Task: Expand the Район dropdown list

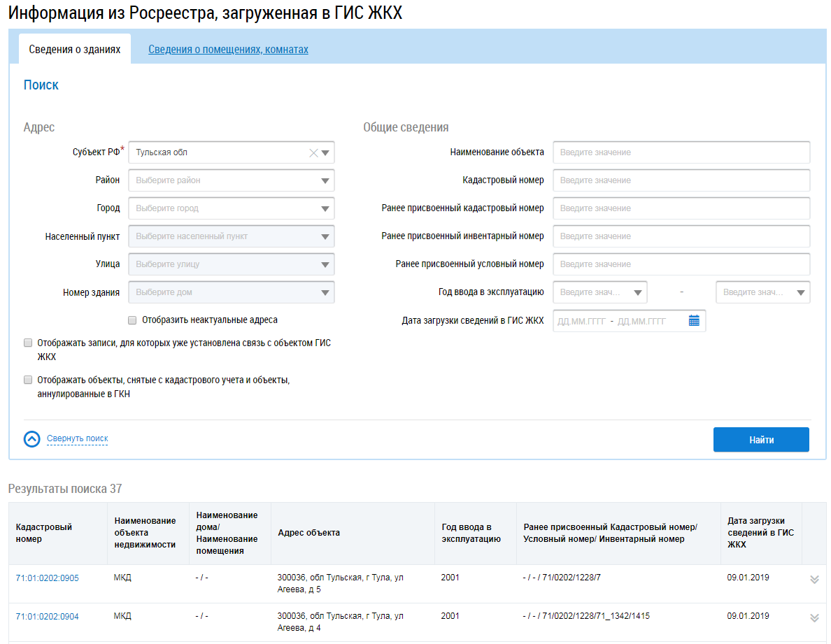Action: point(325,180)
